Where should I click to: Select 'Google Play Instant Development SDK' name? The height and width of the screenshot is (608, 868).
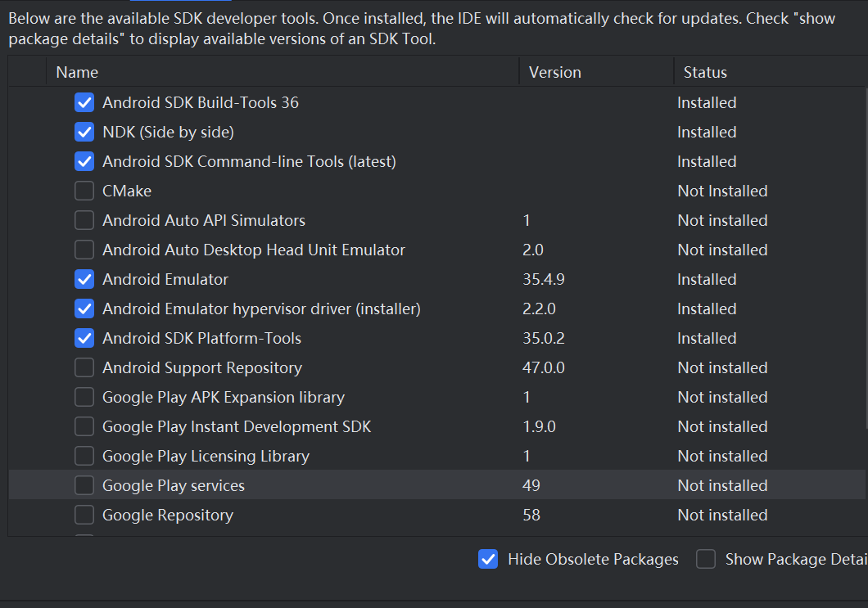click(x=237, y=426)
